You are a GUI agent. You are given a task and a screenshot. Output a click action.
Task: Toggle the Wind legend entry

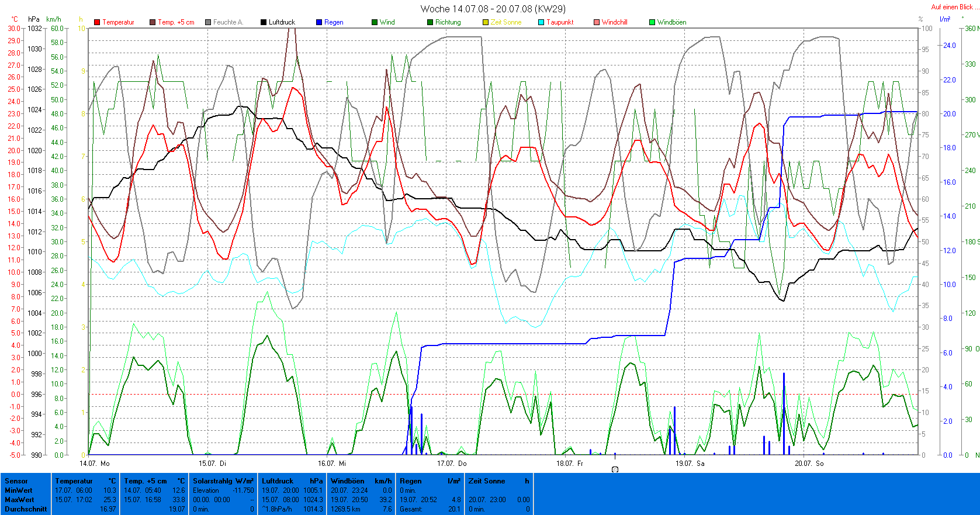[x=383, y=22]
